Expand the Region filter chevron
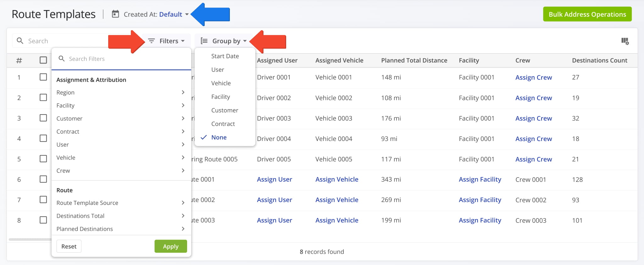The width and height of the screenshot is (644, 265). [x=183, y=92]
